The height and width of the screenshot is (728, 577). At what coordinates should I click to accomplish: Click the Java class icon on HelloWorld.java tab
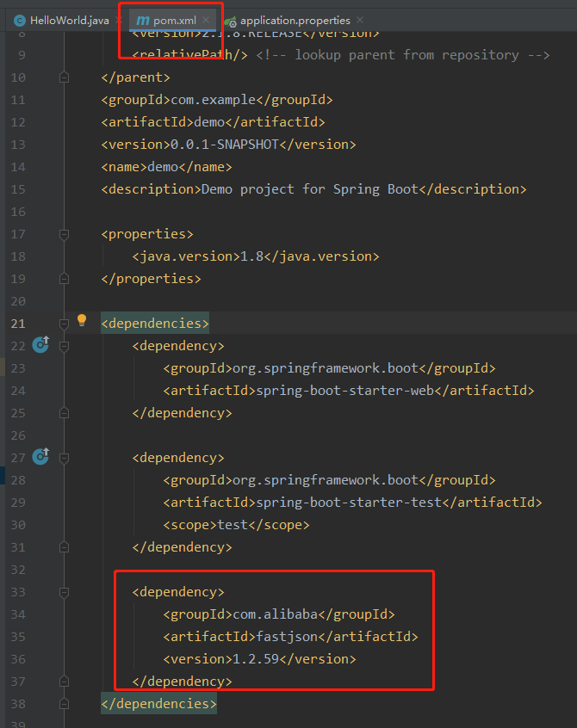[x=20, y=21]
